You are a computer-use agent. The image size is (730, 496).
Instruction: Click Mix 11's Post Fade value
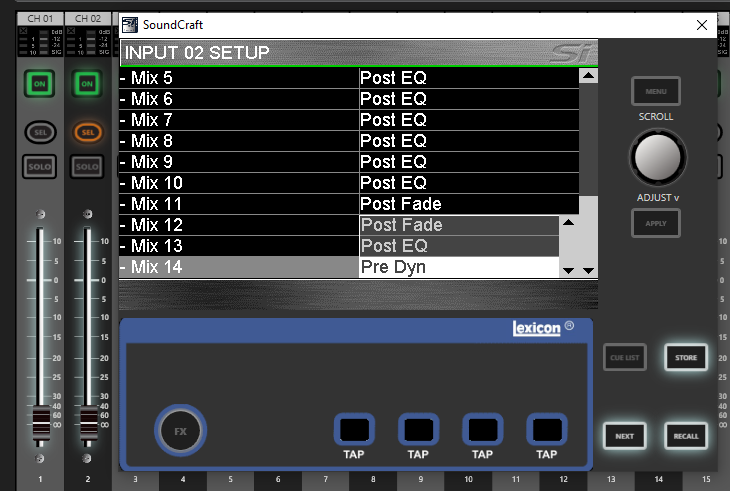(469, 204)
